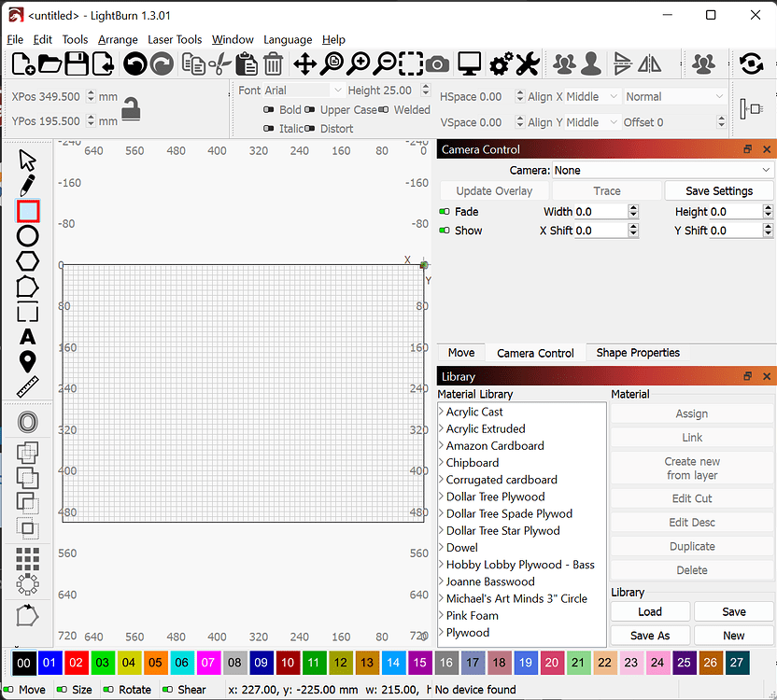This screenshot has height=700, width=777.
Task: Choose the Rectangle drawing tool
Action: (x=28, y=212)
